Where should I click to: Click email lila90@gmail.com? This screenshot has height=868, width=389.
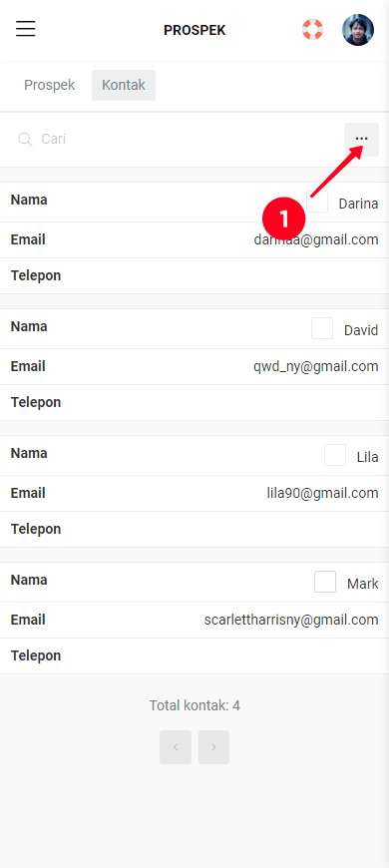click(322, 493)
